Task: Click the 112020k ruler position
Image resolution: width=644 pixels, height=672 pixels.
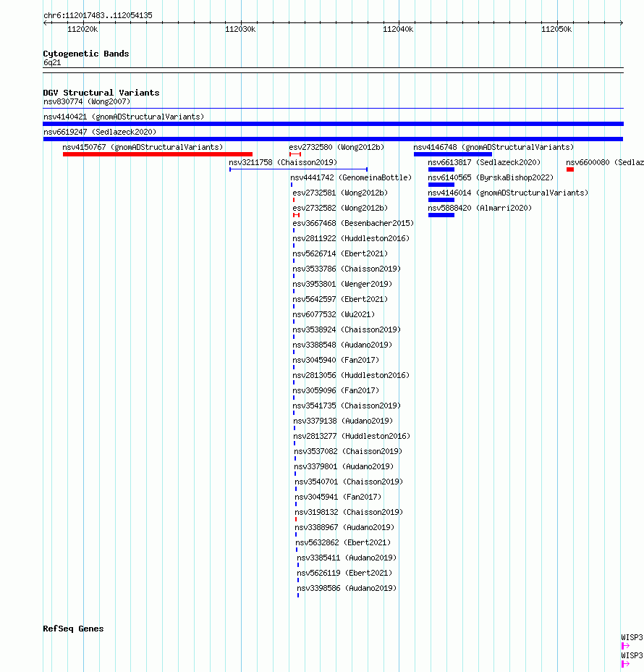Action: (82, 29)
